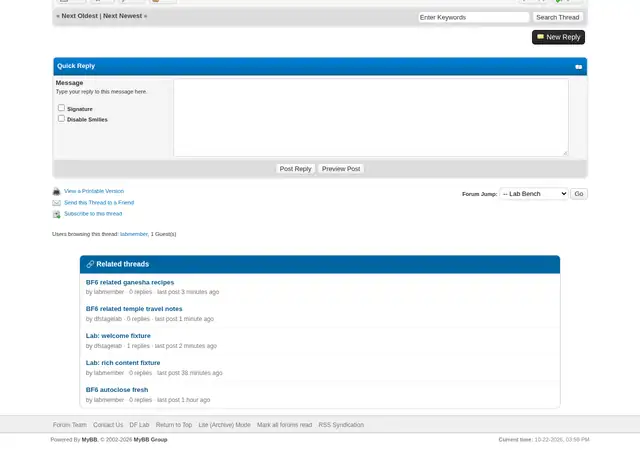Screen dimensions: 640x450
Task: Open BF6 related ganesha recipes thread
Action: click(130, 283)
